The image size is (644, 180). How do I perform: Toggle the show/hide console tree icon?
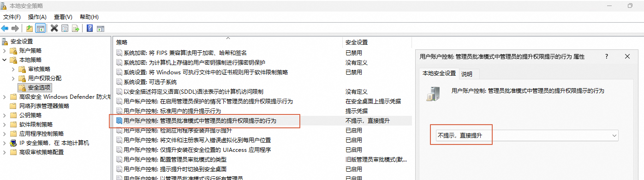click(x=41, y=28)
